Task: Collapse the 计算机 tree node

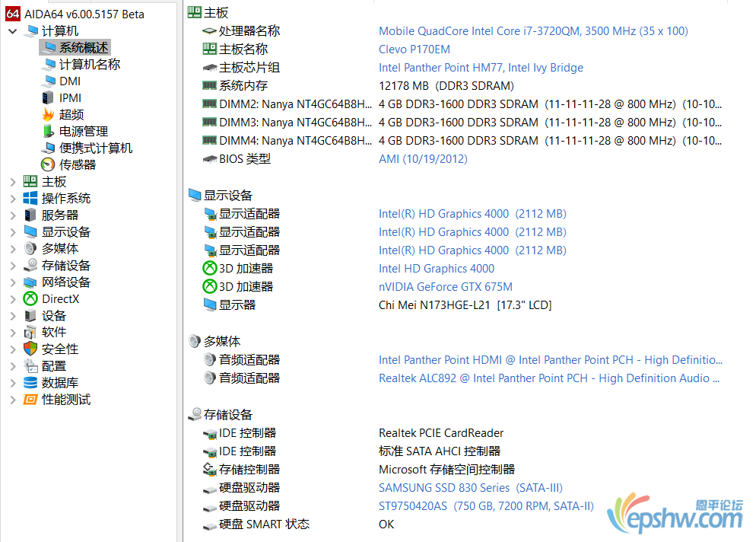Action: coord(13,31)
